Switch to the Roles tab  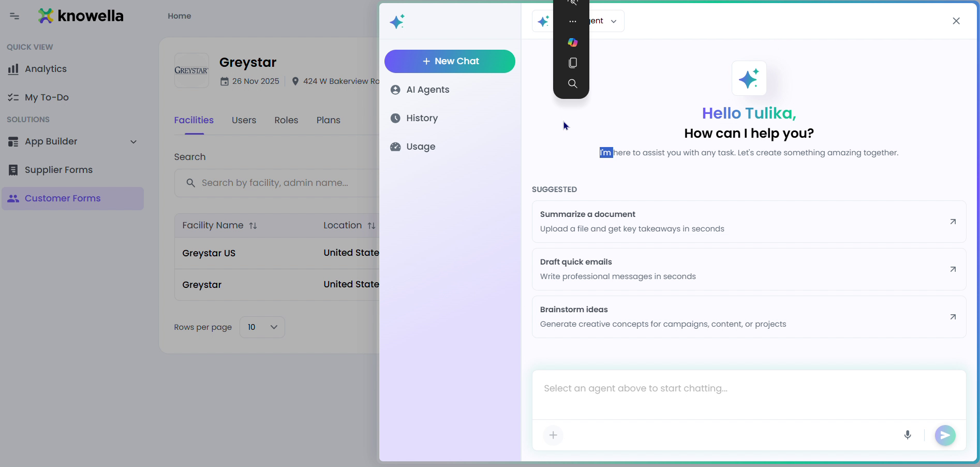pos(286,120)
